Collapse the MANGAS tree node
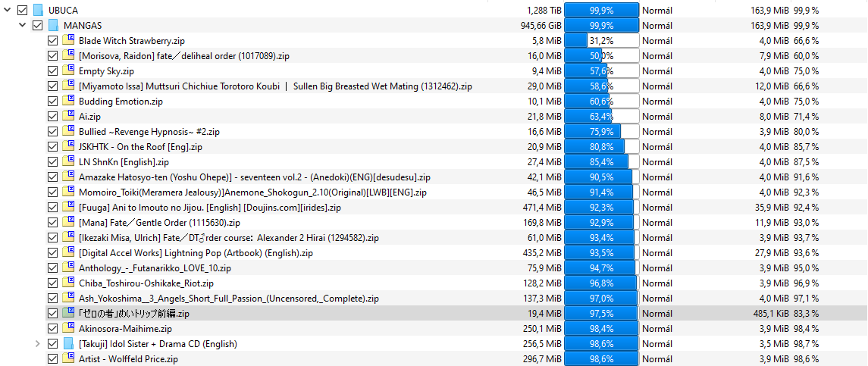 (23, 26)
